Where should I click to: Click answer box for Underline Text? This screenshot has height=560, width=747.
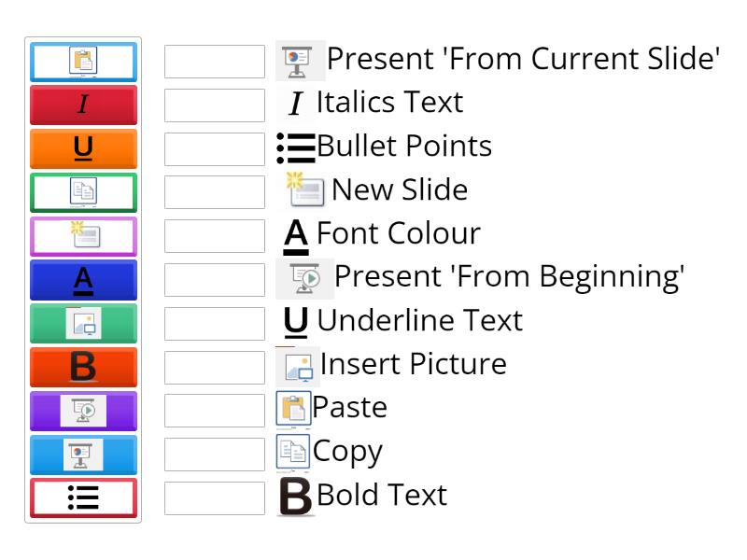[x=215, y=324]
